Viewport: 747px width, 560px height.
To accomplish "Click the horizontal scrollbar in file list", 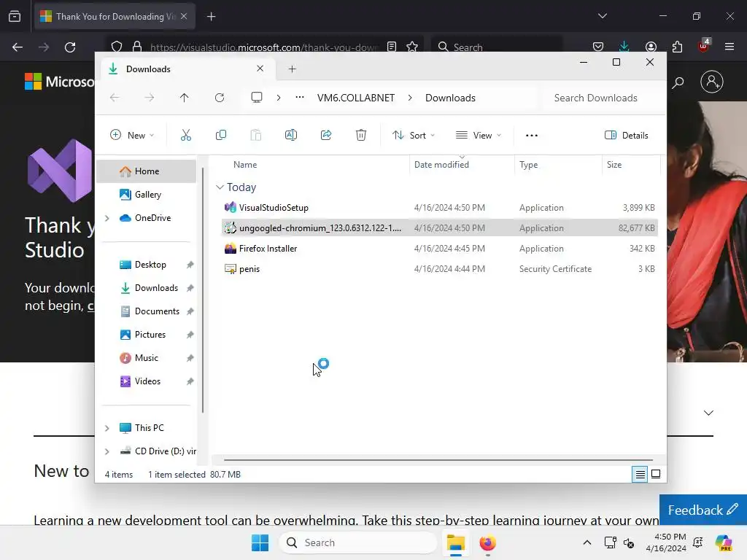I will click(x=438, y=460).
